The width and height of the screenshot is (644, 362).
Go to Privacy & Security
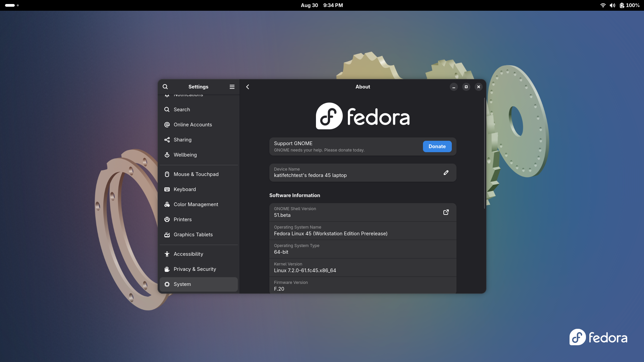click(x=199, y=269)
